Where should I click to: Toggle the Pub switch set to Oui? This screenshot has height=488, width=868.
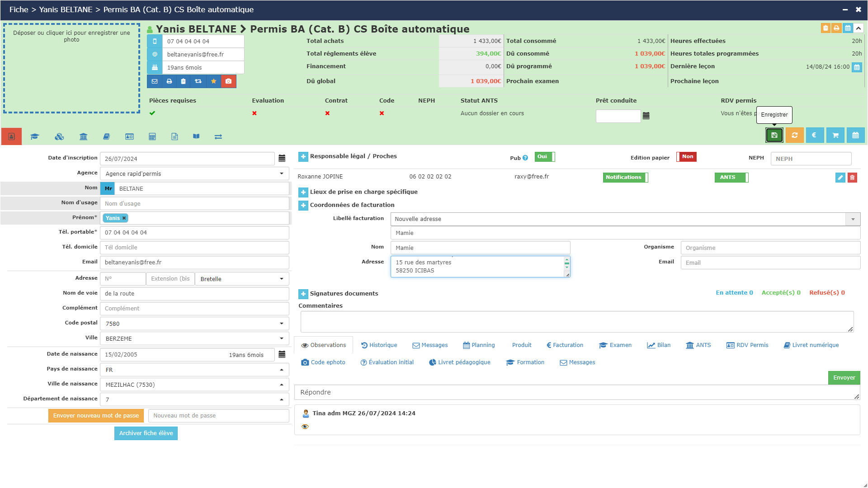point(545,157)
